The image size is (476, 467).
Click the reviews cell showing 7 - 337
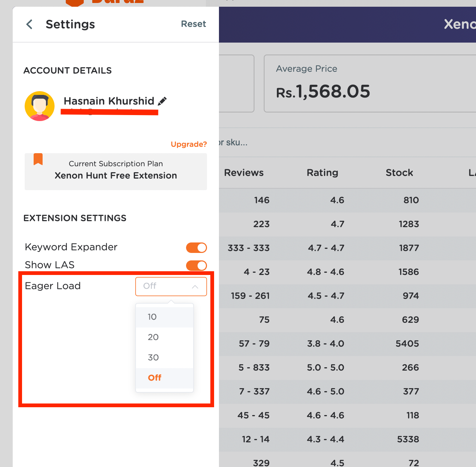pos(254,392)
